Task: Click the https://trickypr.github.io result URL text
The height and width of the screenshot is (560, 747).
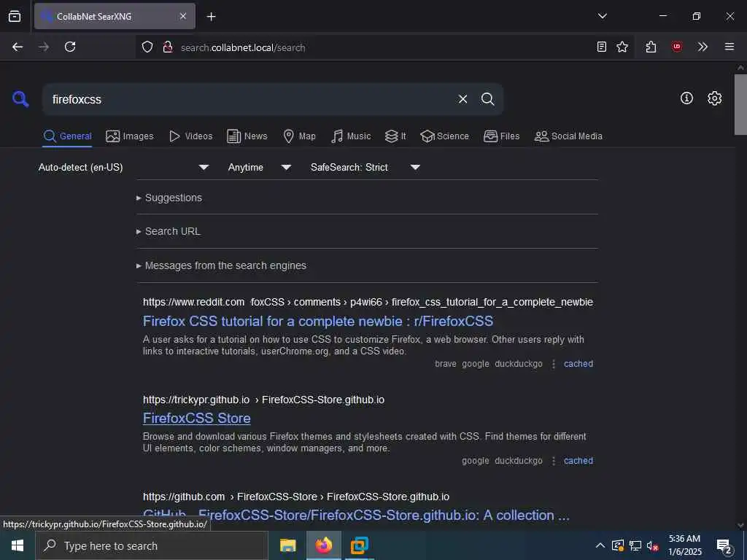Action: click(196, 400)
